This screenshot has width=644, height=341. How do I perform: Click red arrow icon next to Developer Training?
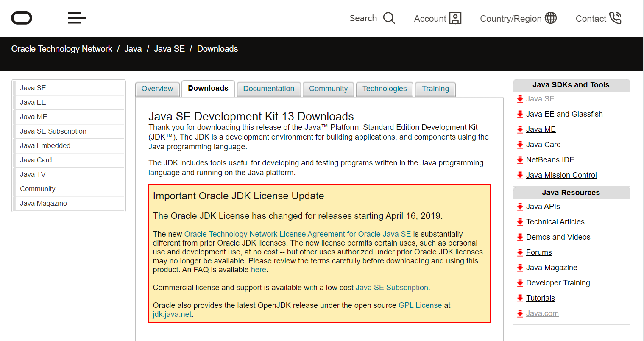coord(520,283)
